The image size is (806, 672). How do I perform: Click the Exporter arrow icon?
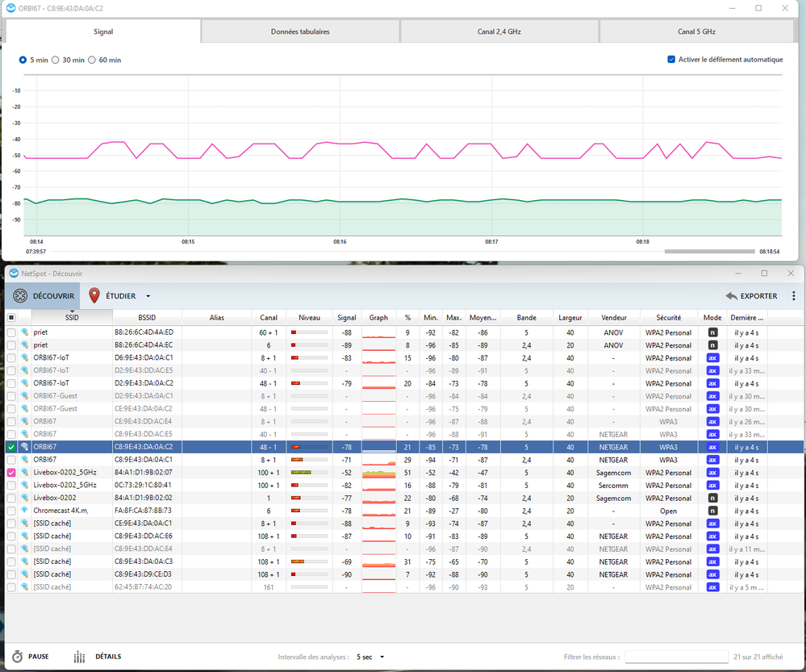pyautogui.click(x=732, y=296)
